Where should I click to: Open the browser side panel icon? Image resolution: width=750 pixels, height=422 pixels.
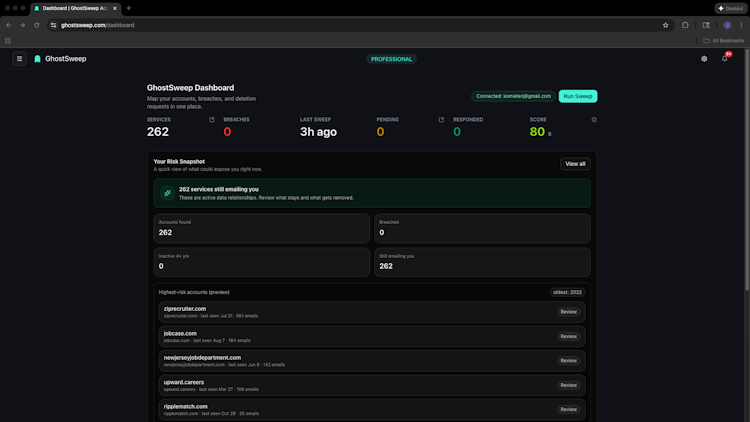tap(706, 25)
